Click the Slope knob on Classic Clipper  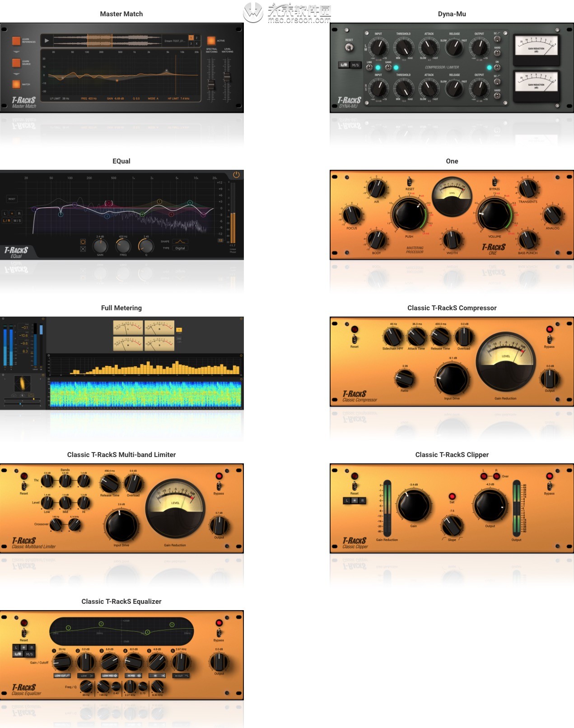point(452,526)
